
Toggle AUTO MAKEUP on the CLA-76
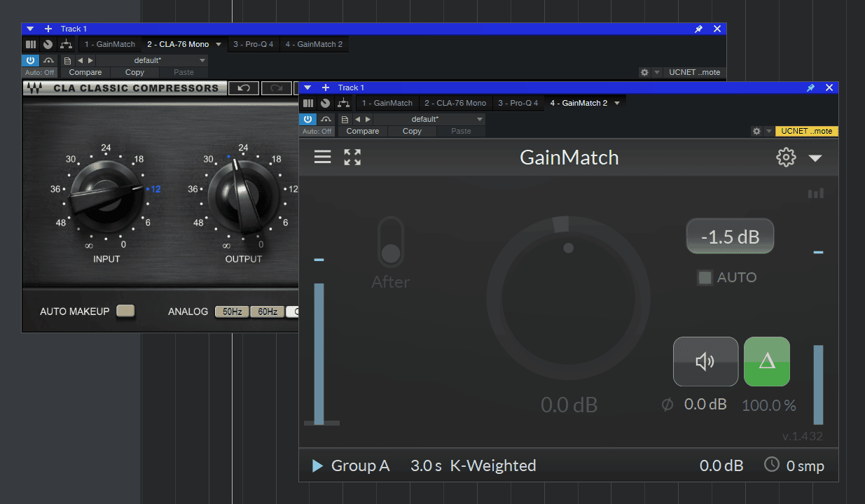[126, 311]
